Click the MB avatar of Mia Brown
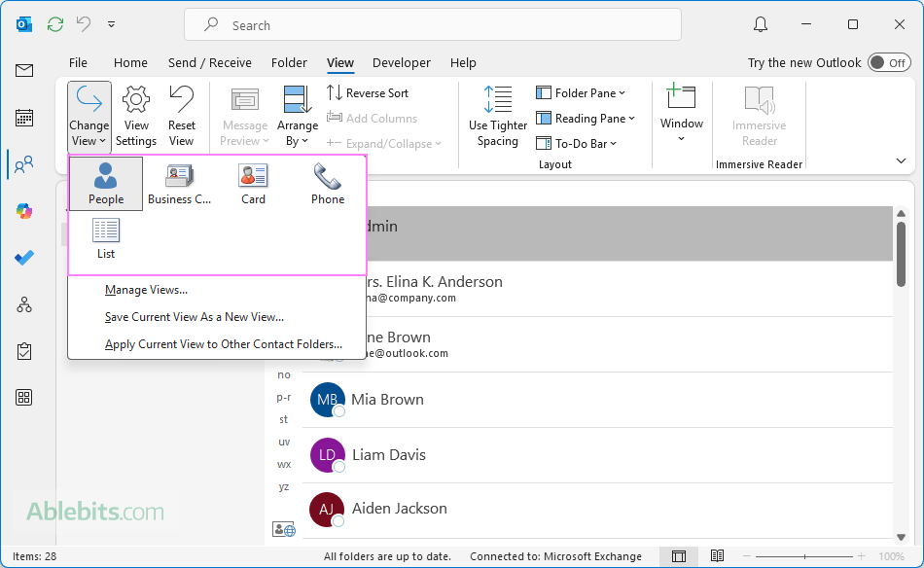 [x=327, y=400]
